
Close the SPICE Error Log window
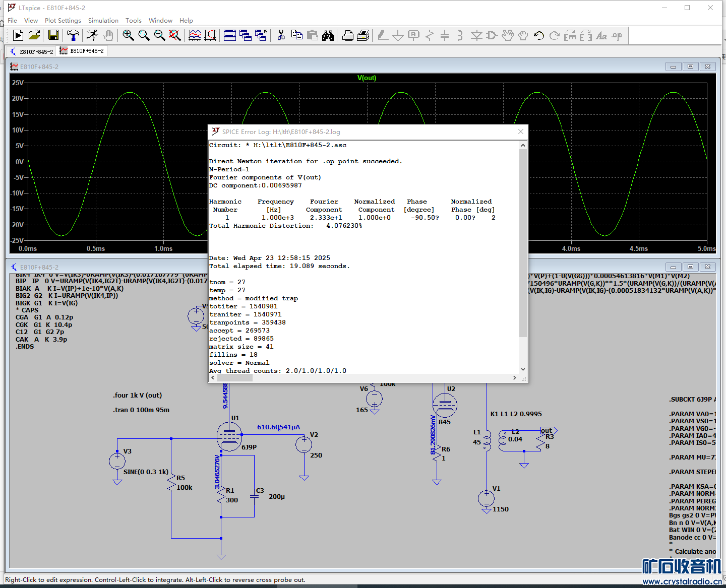pos(521,132)
